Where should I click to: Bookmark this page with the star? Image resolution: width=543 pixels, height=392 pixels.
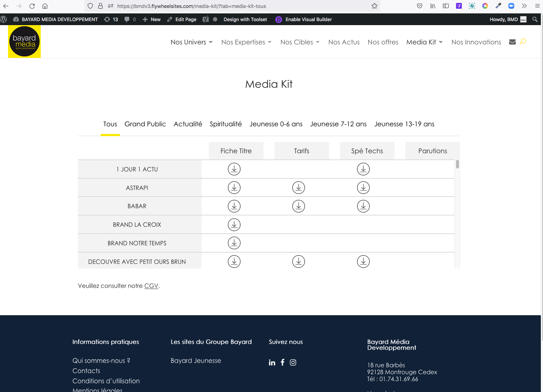[x=374, y=6]
